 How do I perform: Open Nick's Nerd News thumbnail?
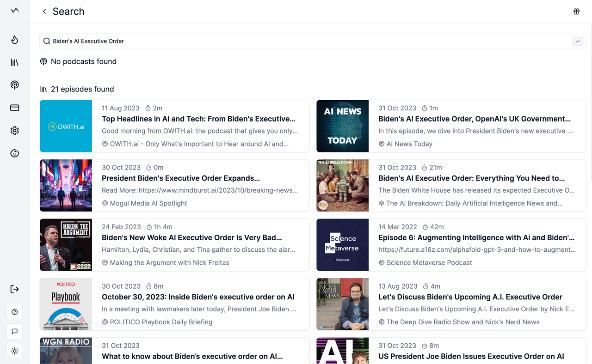tap(343, 304)
